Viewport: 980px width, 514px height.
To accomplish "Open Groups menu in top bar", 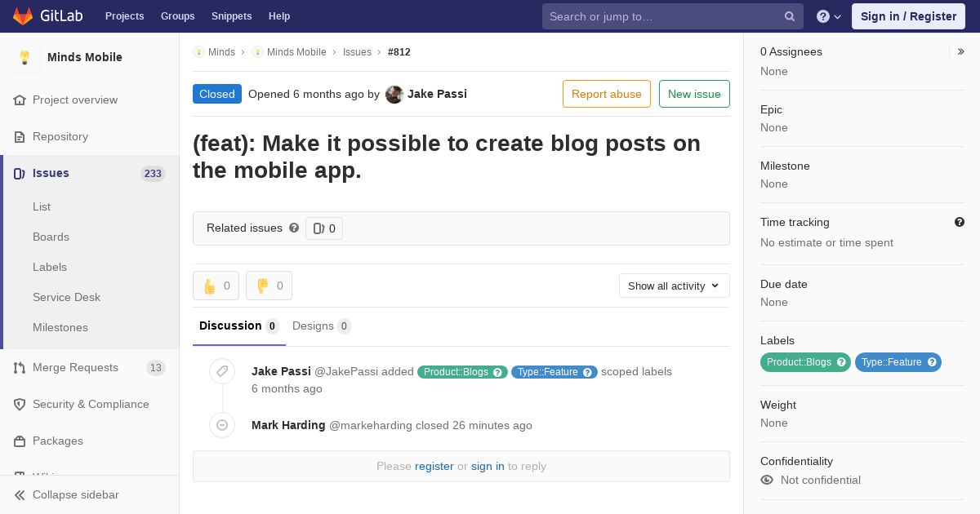I will tap(178, 16).
